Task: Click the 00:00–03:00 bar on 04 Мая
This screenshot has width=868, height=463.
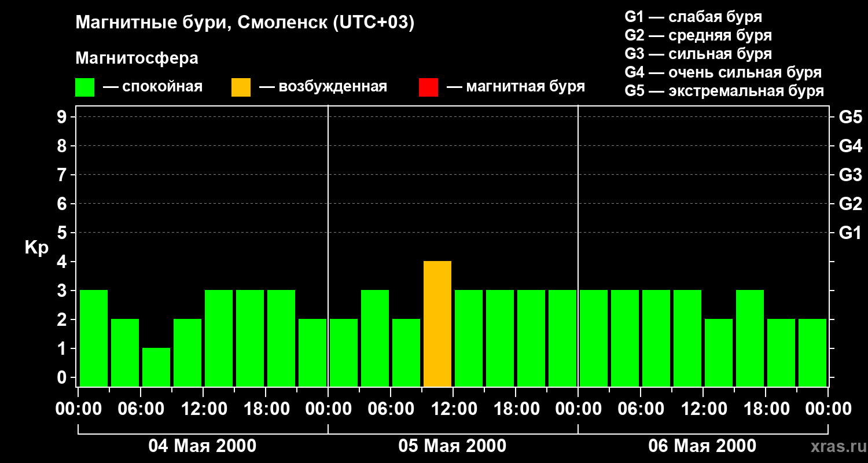Action: (94, 339)
